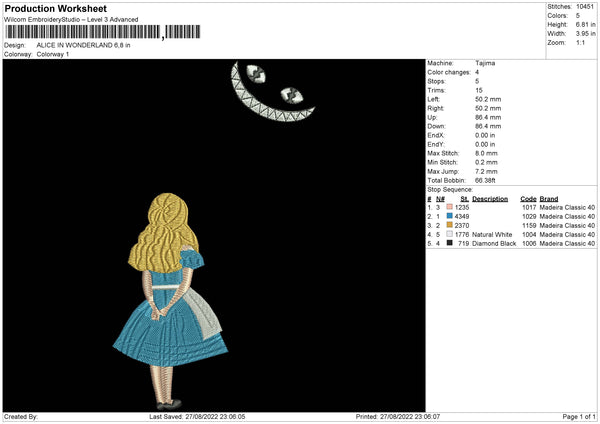Click the 'Stop Sequence:' heading
Screen dimensions: 600x424
[x=450, y=190]
